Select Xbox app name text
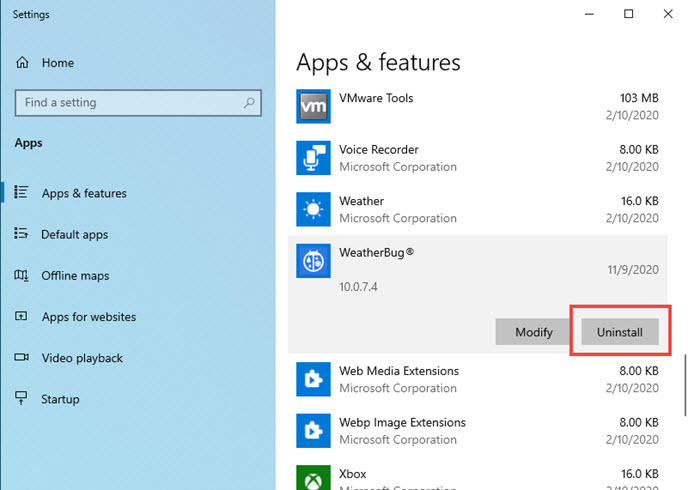Screen dimensions: 688x490 coord(353,474)
